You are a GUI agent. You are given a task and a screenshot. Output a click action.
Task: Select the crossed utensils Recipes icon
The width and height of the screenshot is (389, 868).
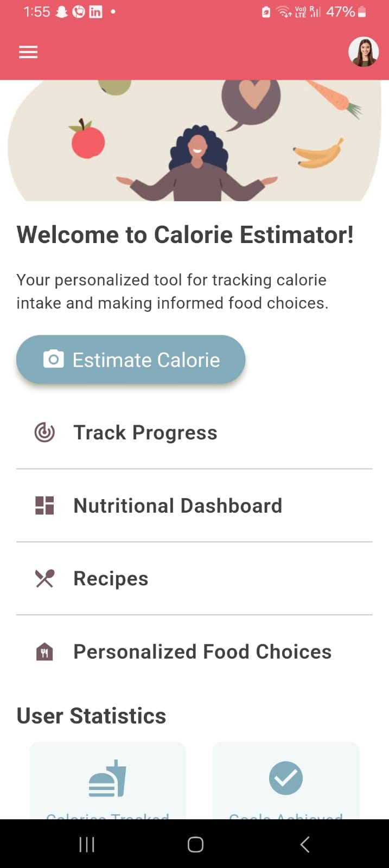44,578
